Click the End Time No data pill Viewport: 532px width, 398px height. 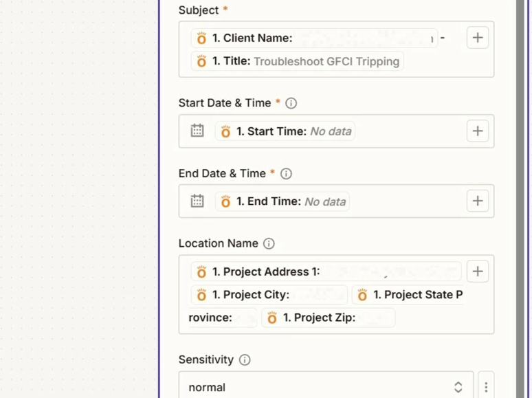(x=282, y=201)
